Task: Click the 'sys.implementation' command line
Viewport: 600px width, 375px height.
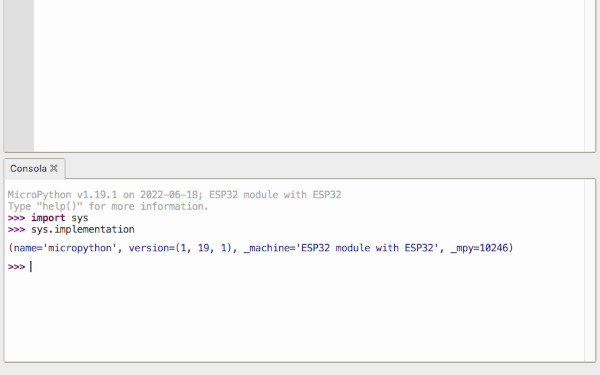Action: pyautogui.click(x=71, y=230)
